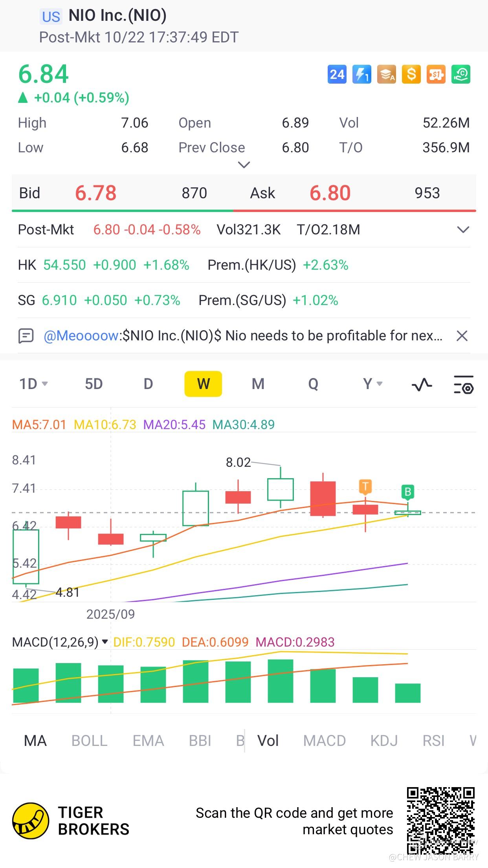Tap the 8.02 high price label

tap(238, 462)
